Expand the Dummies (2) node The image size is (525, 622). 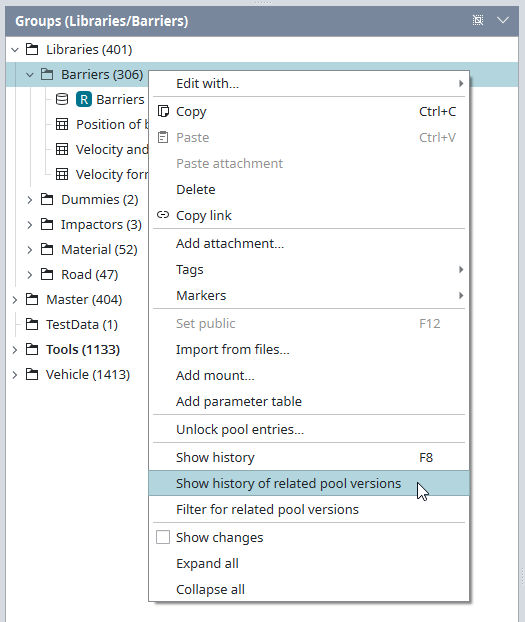tap(30, 199)
